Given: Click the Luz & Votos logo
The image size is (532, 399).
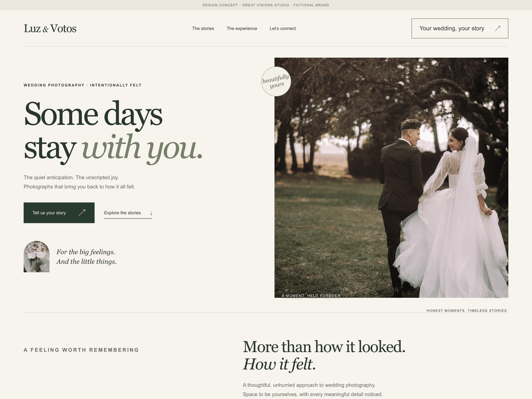Looking at the screenshot, I should (50, 29).
